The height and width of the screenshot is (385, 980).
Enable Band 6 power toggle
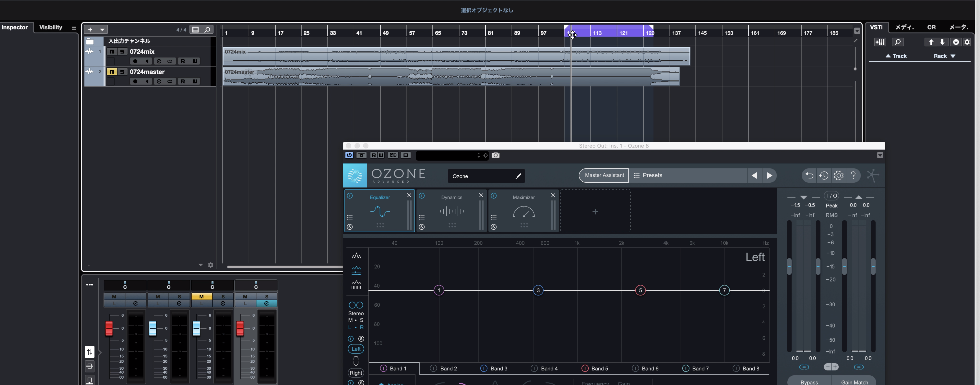(x=635, y=368)
